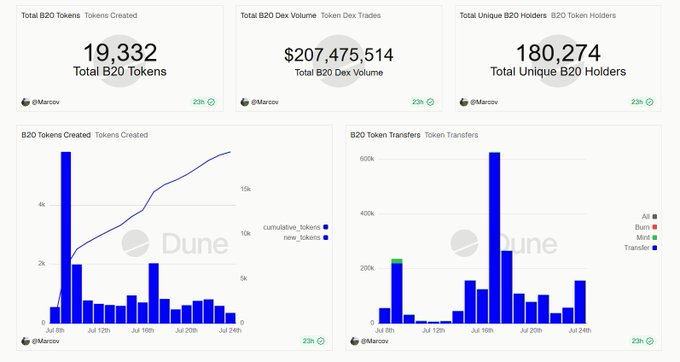The image size is (680, 362).
Task: Click refresh check icon under B20 Tokens Created chart
Action: click(x=320, y=341)
